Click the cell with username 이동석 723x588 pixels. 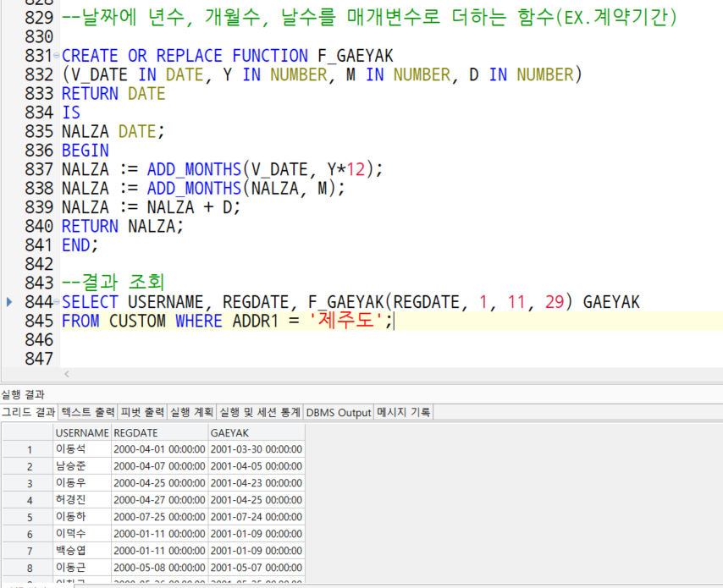tap(82, 449)
